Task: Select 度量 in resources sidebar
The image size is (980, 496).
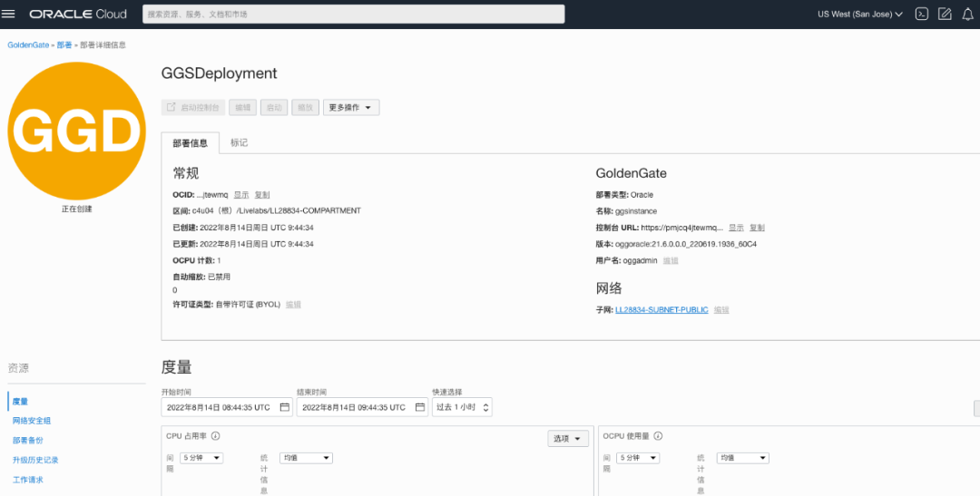Action: coord(20,402)
